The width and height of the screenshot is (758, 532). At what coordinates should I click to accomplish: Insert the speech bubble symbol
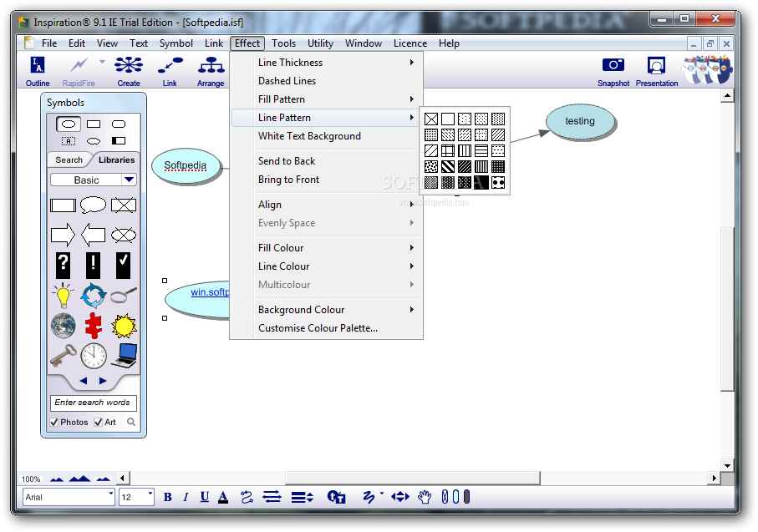pos(94,205)
